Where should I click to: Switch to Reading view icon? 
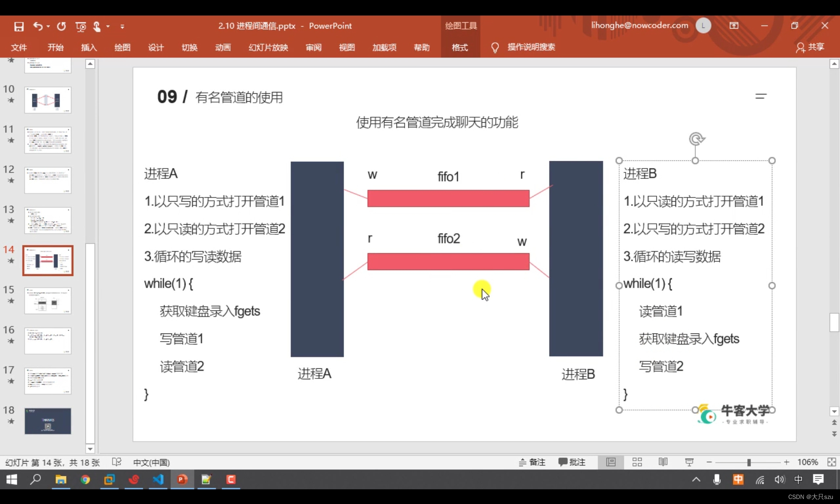click(663, 462)
